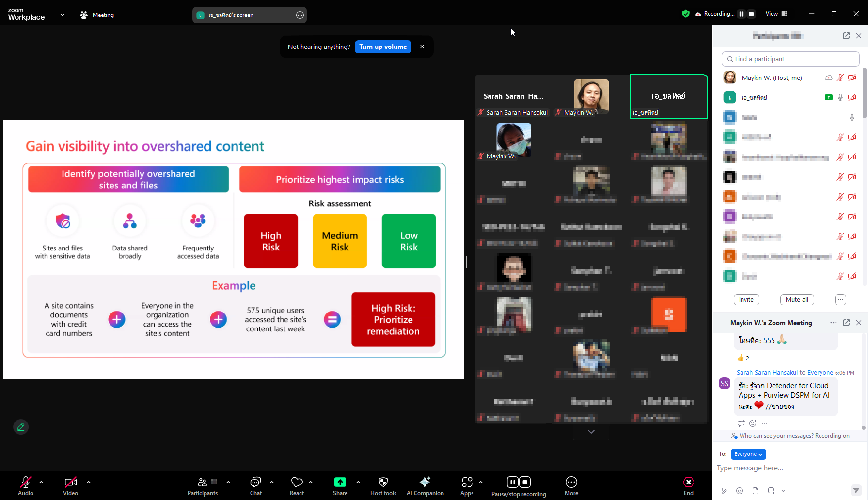Viewport: 868px width, 500px height.
Task: Expand participants options arrow
Action: pyautogui.click(x=228, y=482)
